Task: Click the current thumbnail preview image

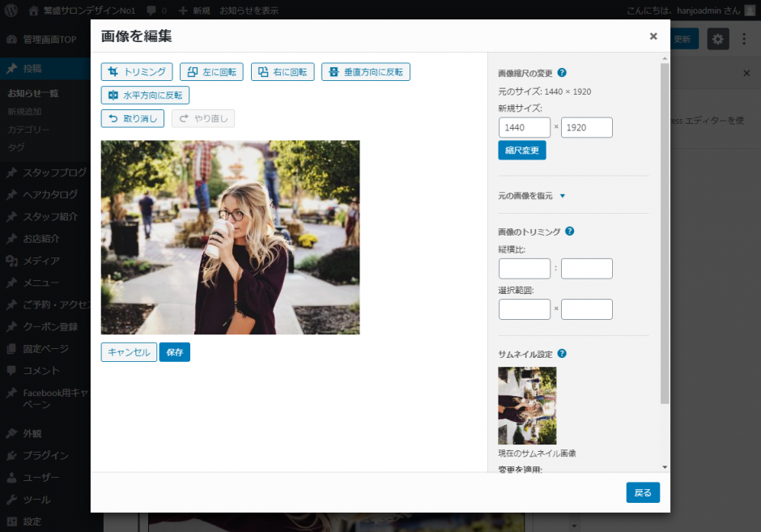Action: [x=527, y=406]
